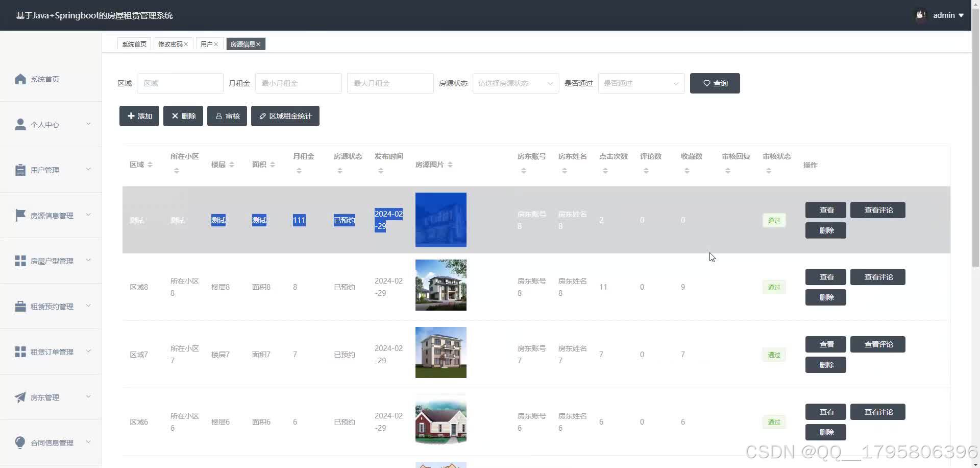Click the toolbar 删除 button
Viewport: 980px width, 468px height.
(x=183, y=116)
